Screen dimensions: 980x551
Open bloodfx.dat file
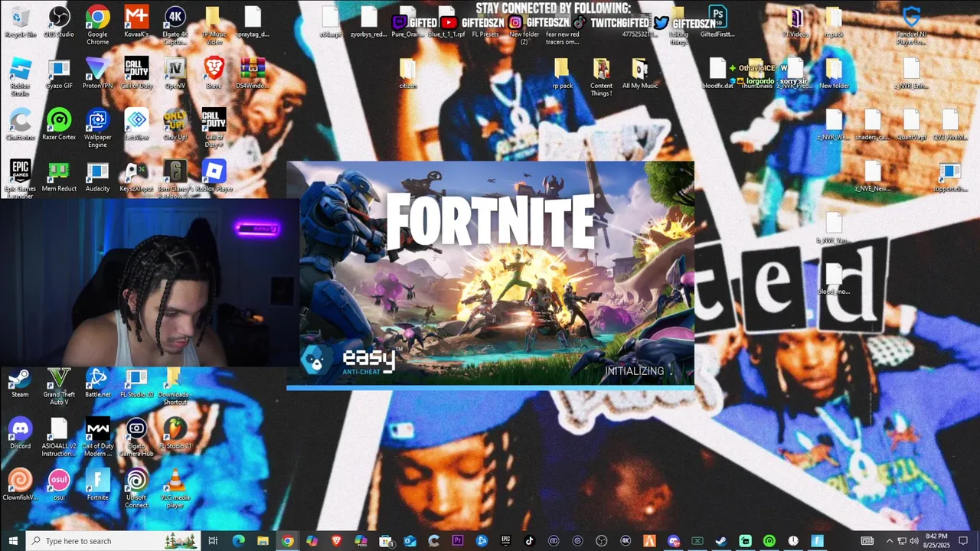point(717,73)
